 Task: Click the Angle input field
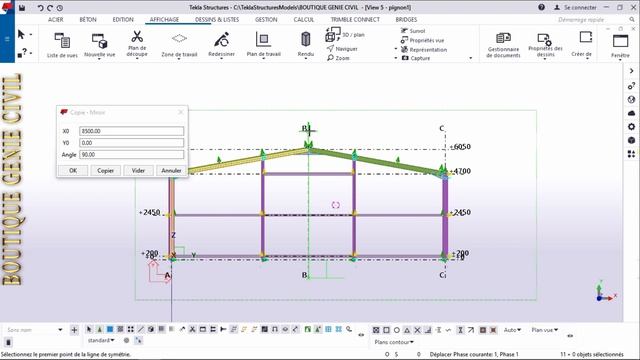click(x=131, y=155)
